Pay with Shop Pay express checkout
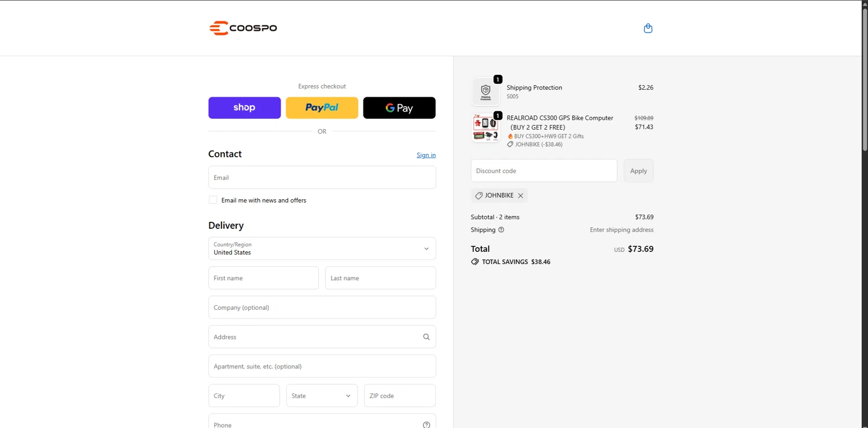The height and width of the screenshot is (428, 868). point(244,108)
